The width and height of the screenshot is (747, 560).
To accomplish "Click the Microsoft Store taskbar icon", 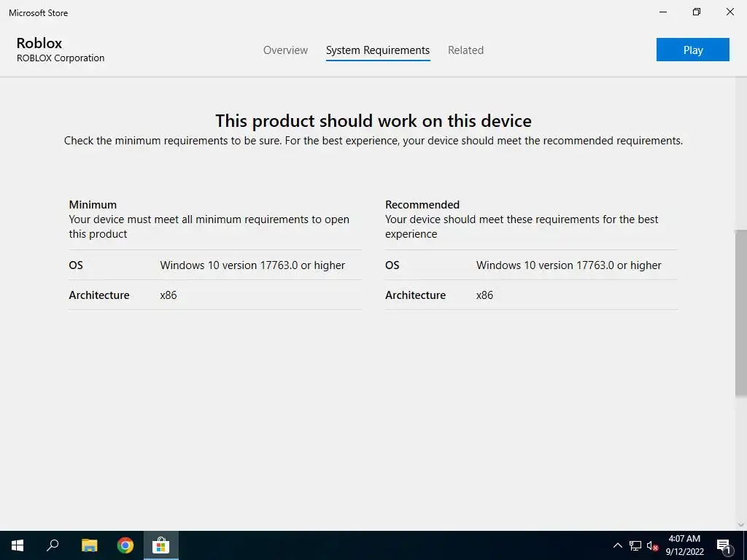I will click(x=161, y=545).
